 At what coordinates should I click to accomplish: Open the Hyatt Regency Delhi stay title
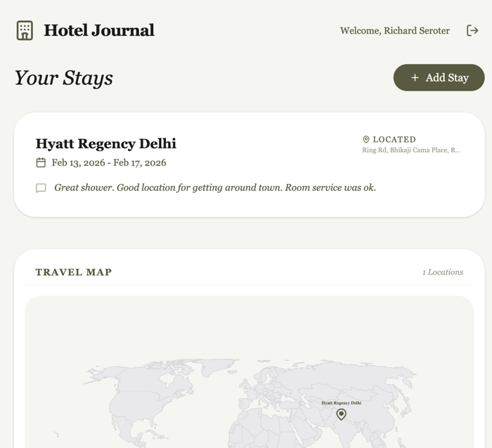pos(105,144)
